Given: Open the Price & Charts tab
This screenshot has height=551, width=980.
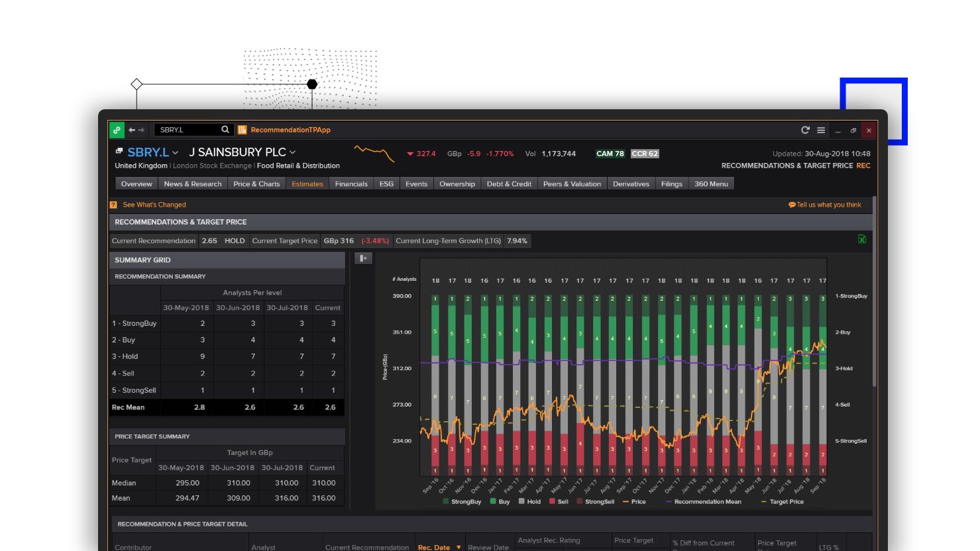Looking at the screenshot, I should [x=256, y=184].
